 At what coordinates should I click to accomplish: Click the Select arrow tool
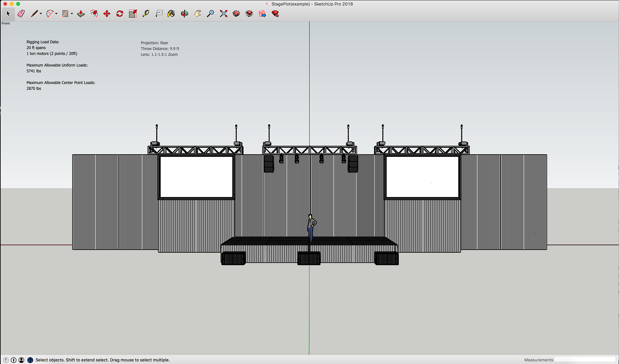pos(8,14)
